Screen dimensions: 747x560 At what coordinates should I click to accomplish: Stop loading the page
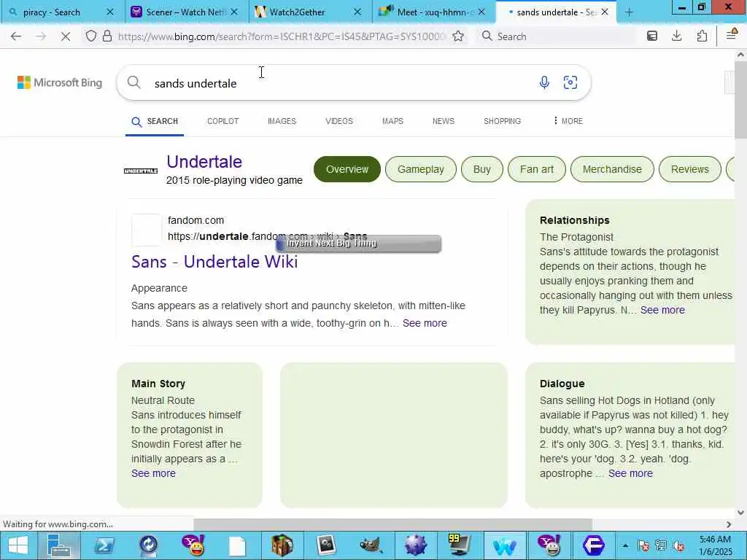point(65,36)
